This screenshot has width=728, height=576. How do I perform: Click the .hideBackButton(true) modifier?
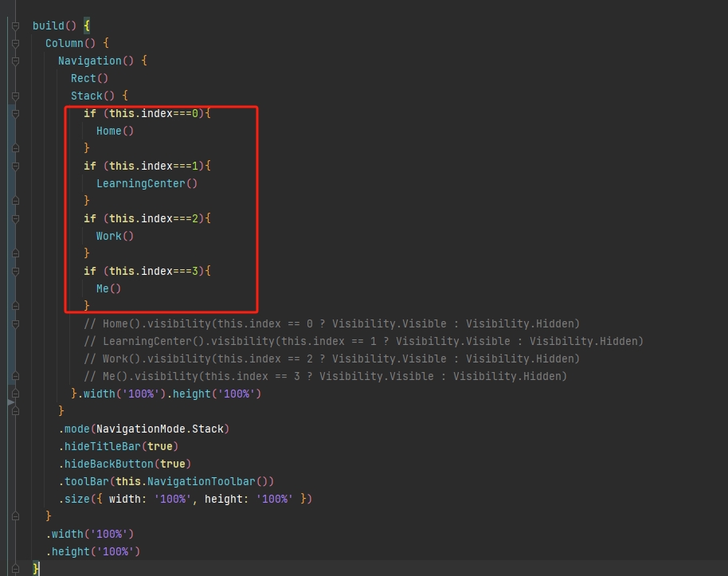tap(125, 464)
